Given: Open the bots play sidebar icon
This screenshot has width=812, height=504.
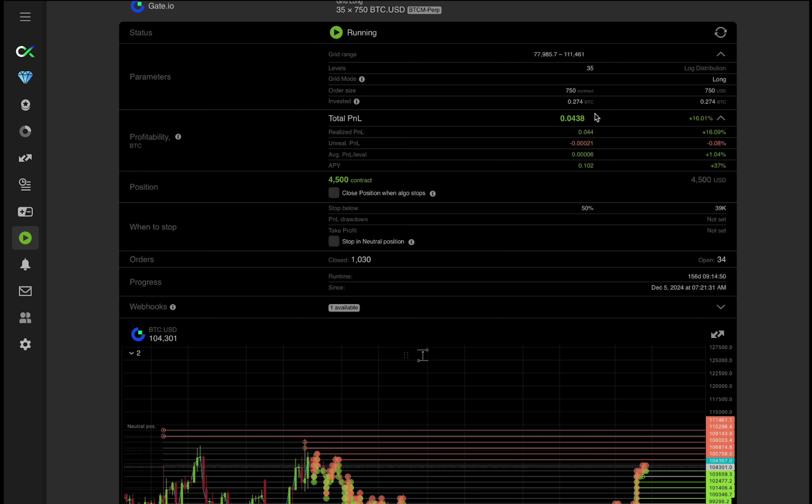Looking at the screenshot, I should 25,238.
